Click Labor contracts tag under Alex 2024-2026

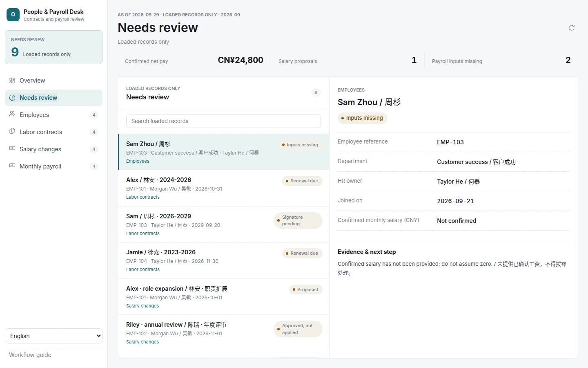coord(143,197)
